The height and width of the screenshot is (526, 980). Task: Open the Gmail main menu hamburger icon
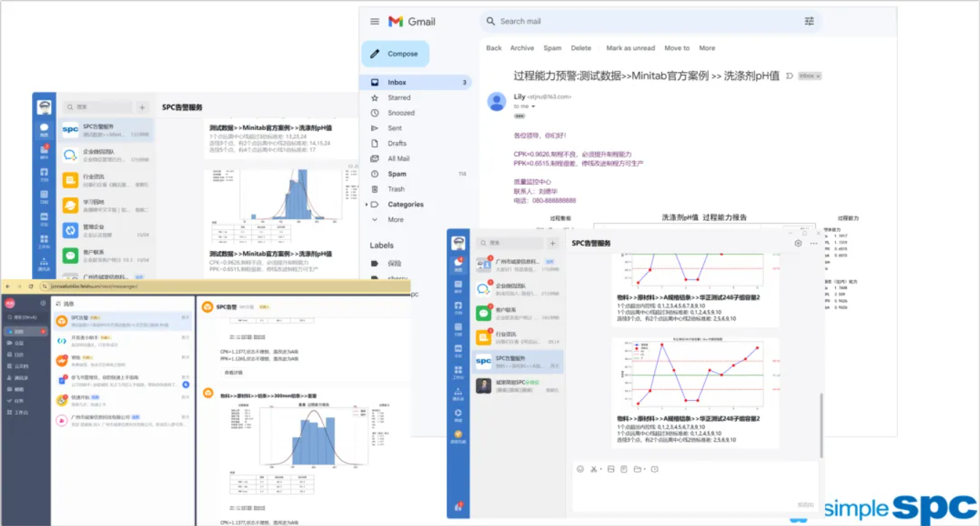375,22
